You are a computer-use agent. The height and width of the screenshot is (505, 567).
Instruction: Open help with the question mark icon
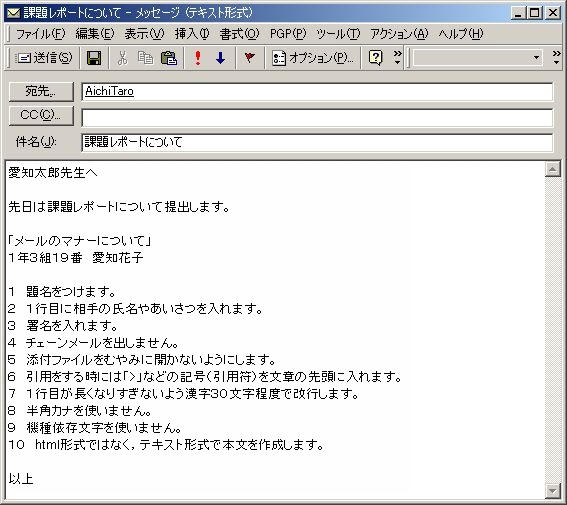tap(375, 58)
